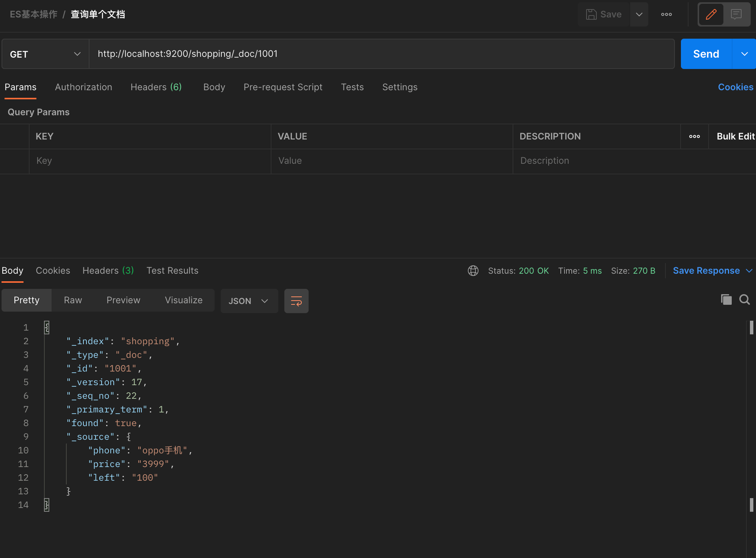Open the Cookies link
The width and height of the screenshot is (756, 558).
pyautogui.click(x=736, y=87)
